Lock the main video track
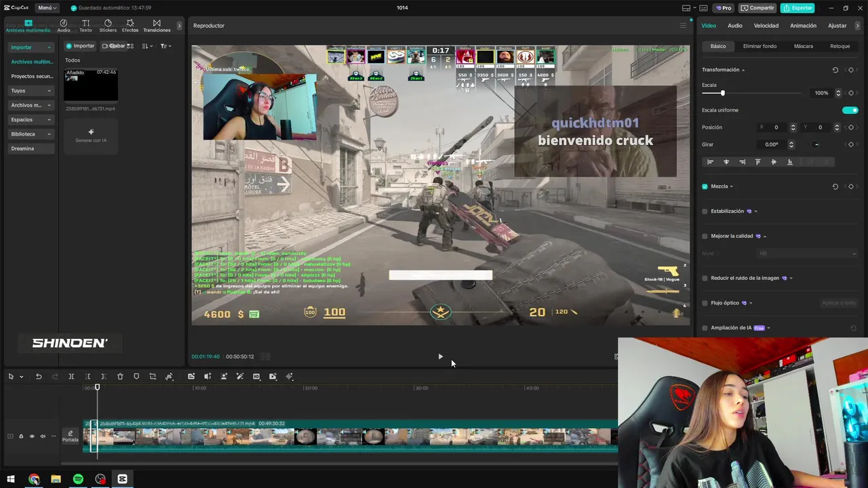Screen dimensions: 868x488 (20, 436)
